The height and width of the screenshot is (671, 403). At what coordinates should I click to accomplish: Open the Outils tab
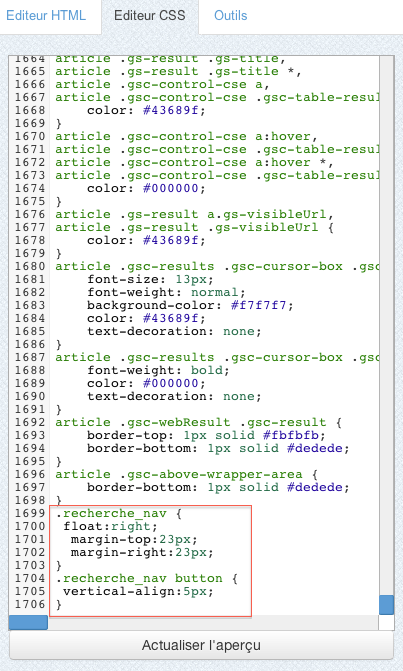[231, 16]
